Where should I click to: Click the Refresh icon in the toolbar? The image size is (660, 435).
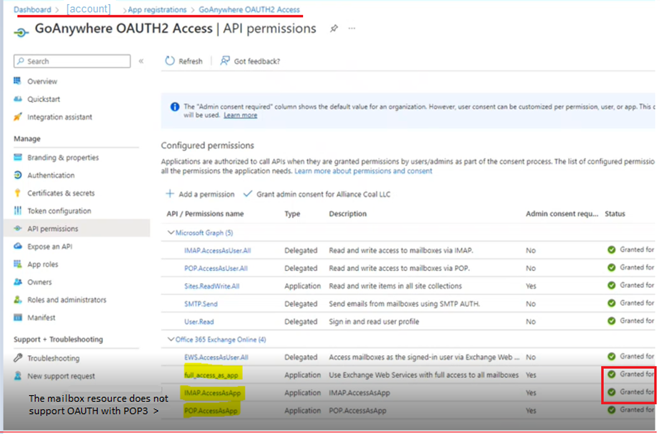coord(169,61)
